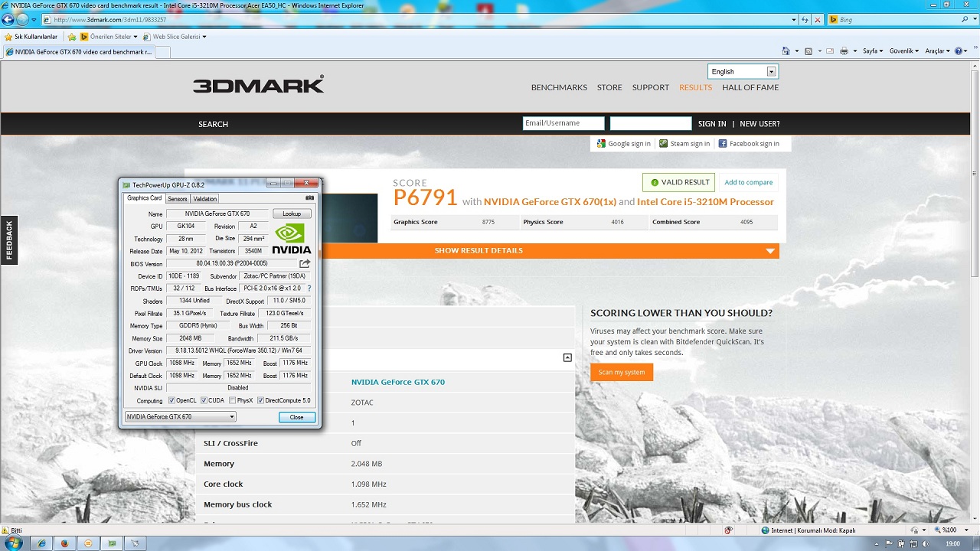Click the RSS feeds icon
The height and width of the screenshot is (551, 980).
tap(808, 51)
